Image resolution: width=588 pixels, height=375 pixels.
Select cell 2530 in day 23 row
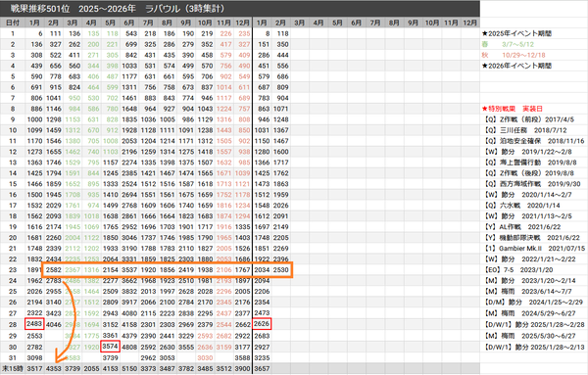281,269
